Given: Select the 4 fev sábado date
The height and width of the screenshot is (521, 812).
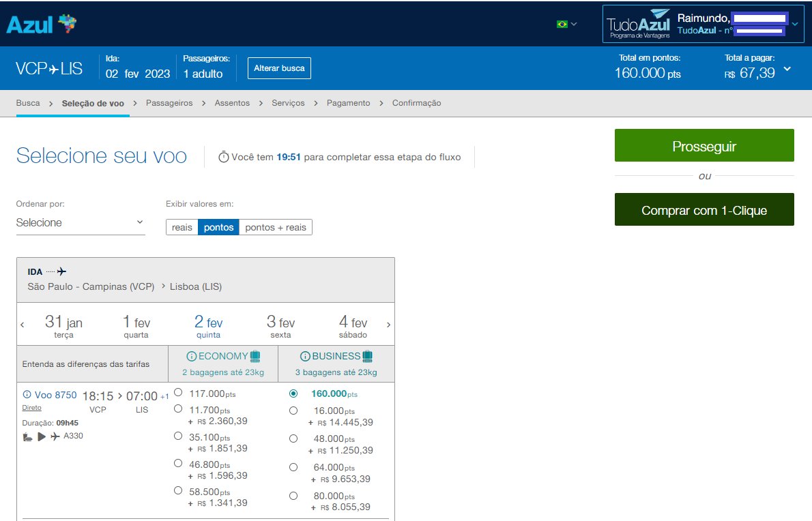Looking at the screenshot, I should (353, 326).
